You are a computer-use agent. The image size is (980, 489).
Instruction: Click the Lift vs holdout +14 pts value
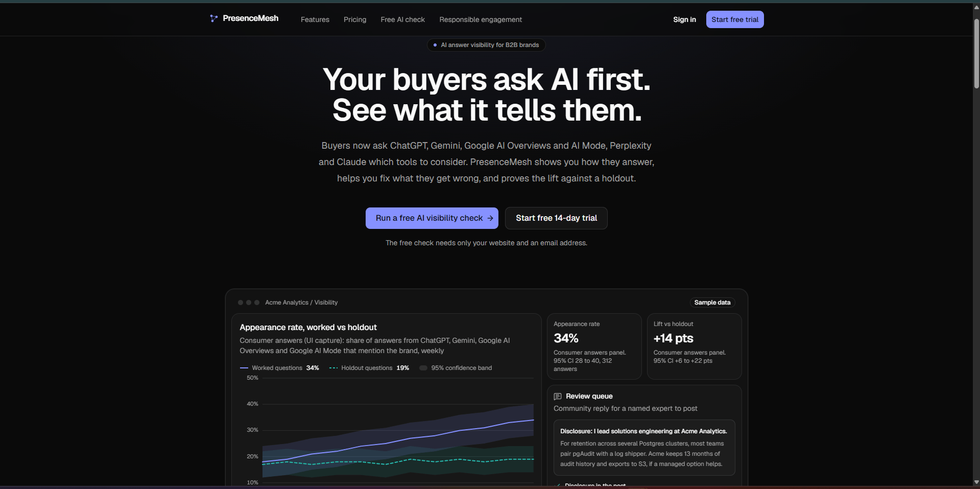pos(673,338)
